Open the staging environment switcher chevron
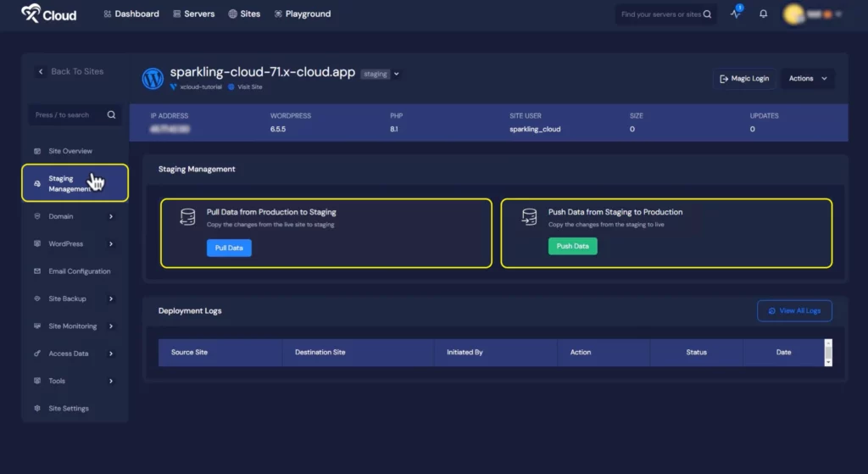The width and height of the screenshot is (868, 474). tap(397, 75)
